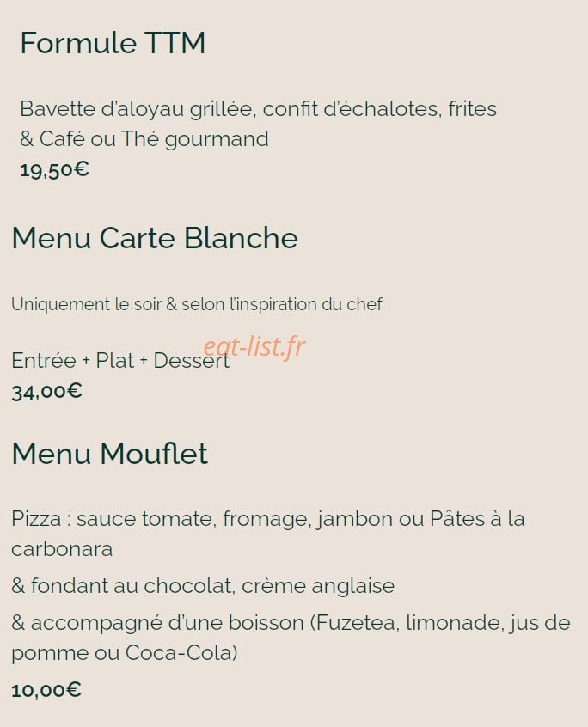588x727 pixels.
Task: Click the Entrée + Plat + Dessert text
Action: pyautogui.click(x=120, y=361)
